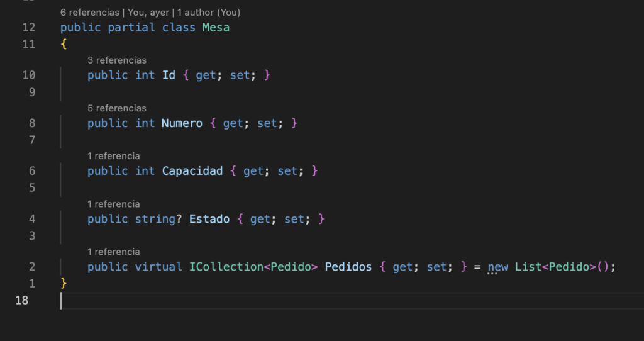The width and height of the screenshot is (644, 341).
Task: Click the "new" keyword with dotted underline
Action: [x=497, y=267]
